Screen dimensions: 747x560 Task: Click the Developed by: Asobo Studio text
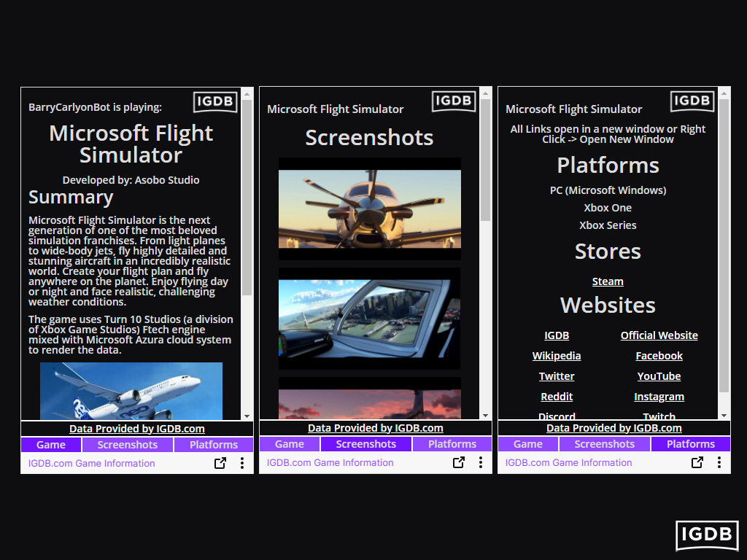click(x=131, y=180)
